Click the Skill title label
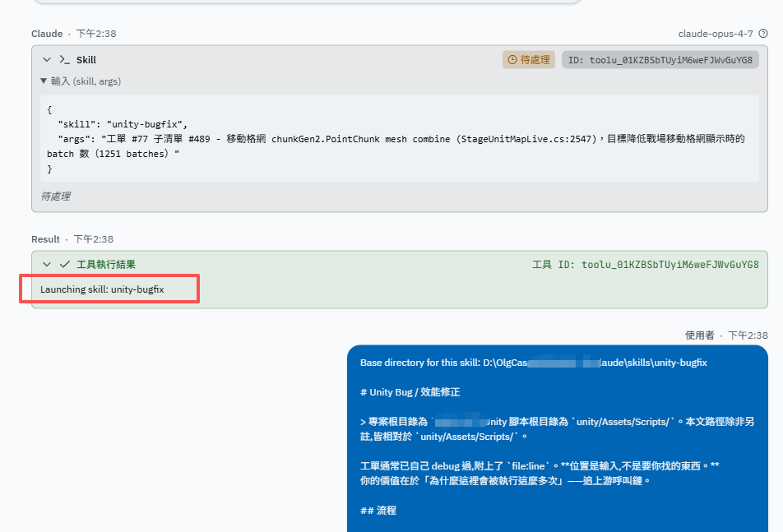783x532 pixels. pos(86,60)
